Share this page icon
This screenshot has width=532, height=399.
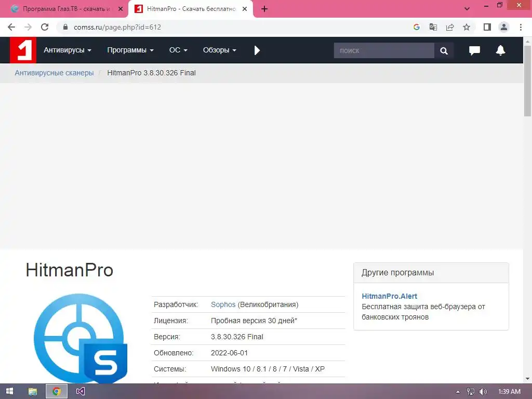tap(450, 27)
